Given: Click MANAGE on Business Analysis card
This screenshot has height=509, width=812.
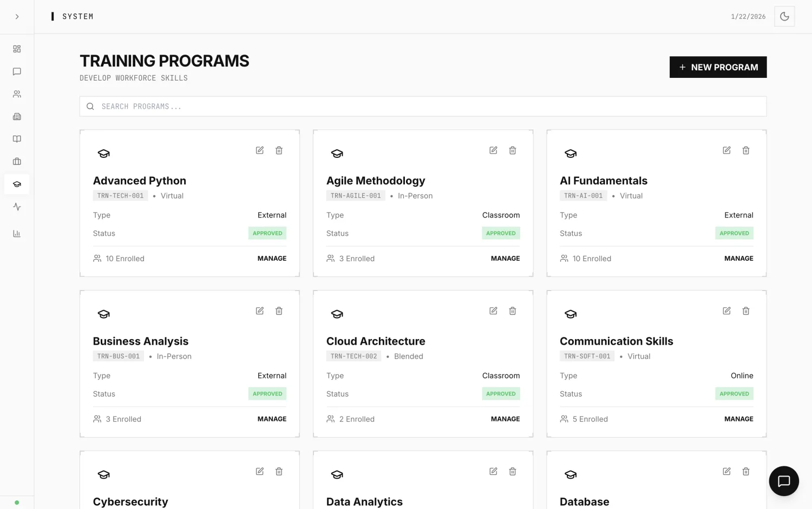Looking at the screenshot, I should [272, 419].
